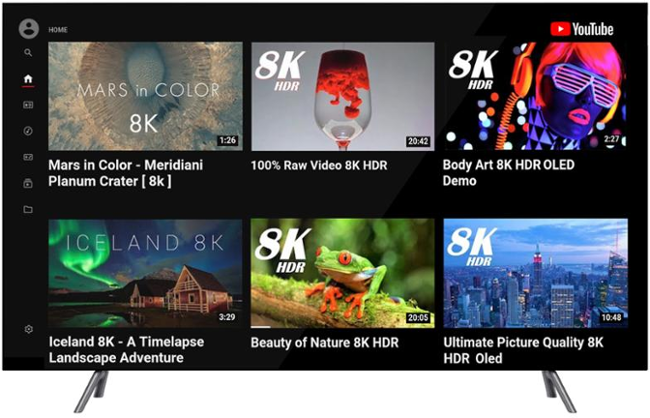Open the Library folder icon
The height and width of the screenshot is (418, 650).
(28, 209)
